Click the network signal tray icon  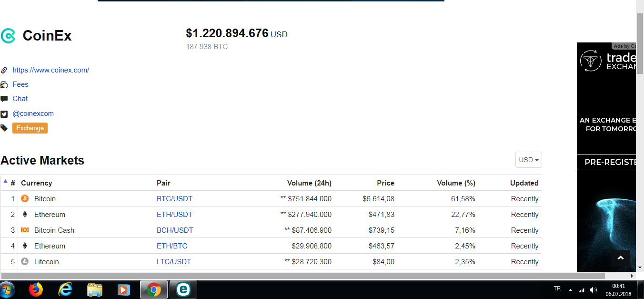pyautogui.click(x=582, y=289)
